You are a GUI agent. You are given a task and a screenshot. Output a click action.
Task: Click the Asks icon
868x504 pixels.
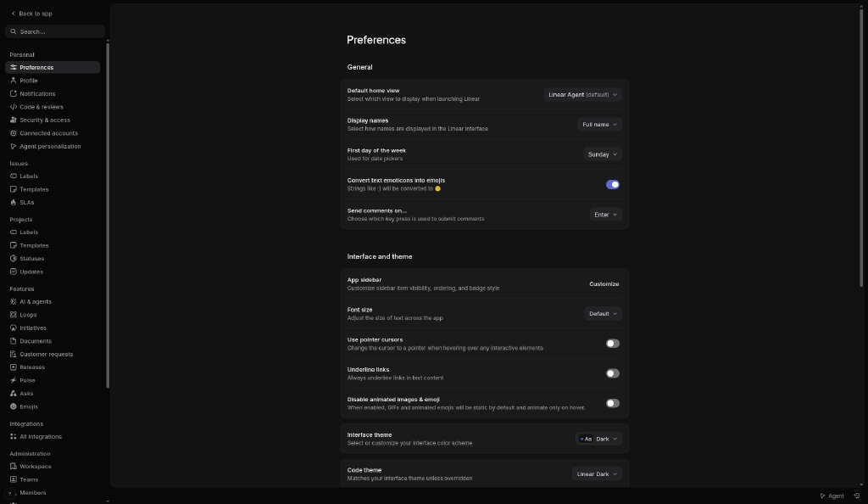point(14,394)
